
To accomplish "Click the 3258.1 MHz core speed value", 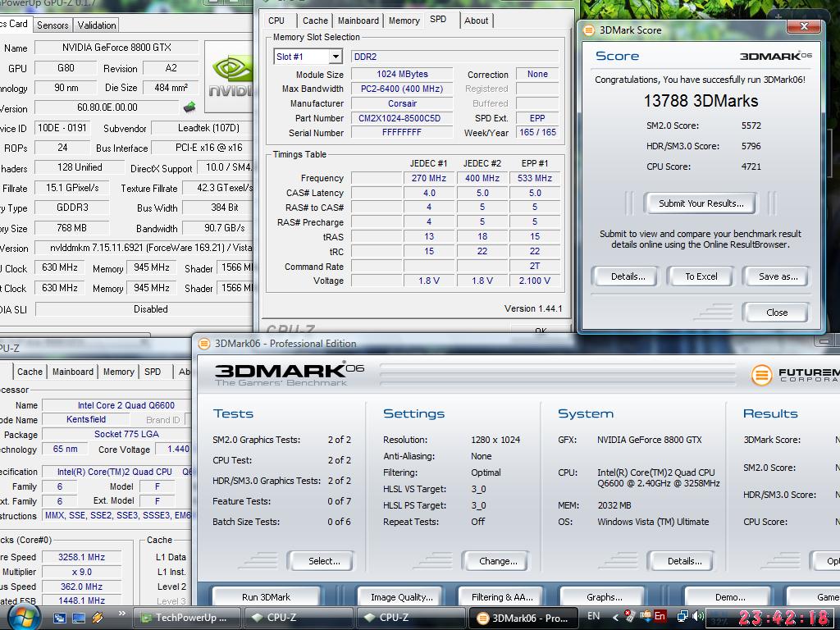I will [x=82, y=557].
